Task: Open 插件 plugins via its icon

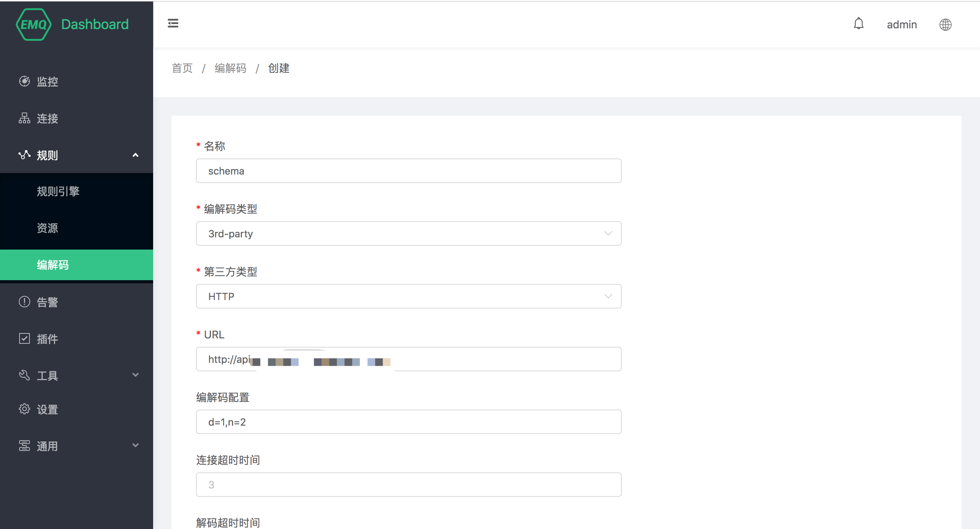Action: [24, 339]
